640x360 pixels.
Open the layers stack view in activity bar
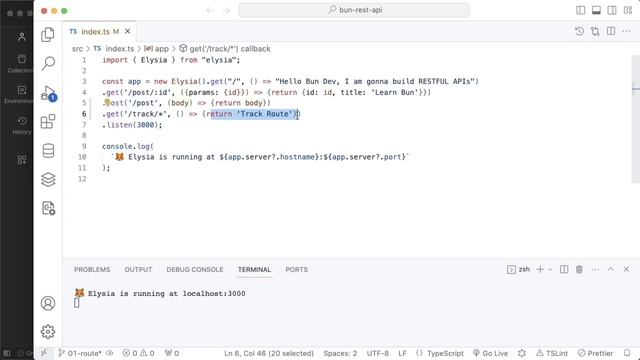pos(48,180)
